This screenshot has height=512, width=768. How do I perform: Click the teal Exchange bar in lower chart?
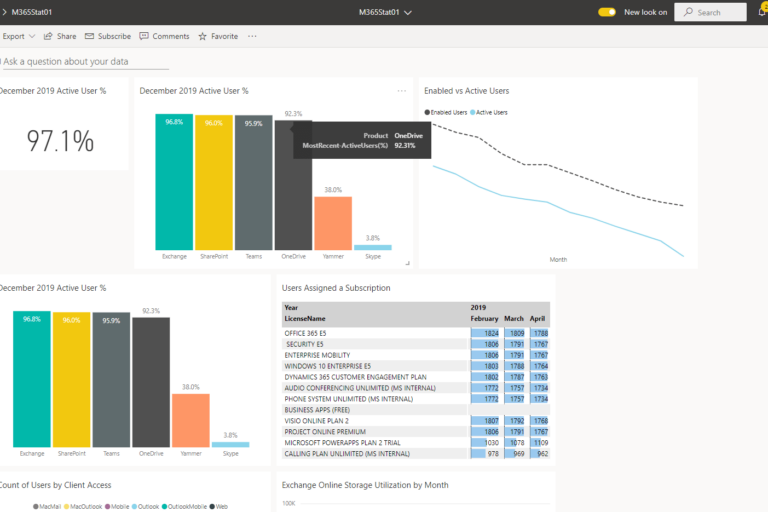pyautogui.click(x=33, y=377)
